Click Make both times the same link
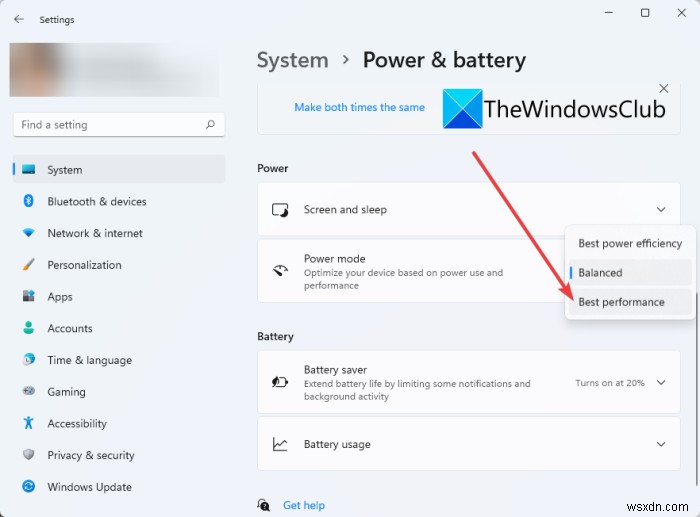The image size is (700, 517). point(359,107)
